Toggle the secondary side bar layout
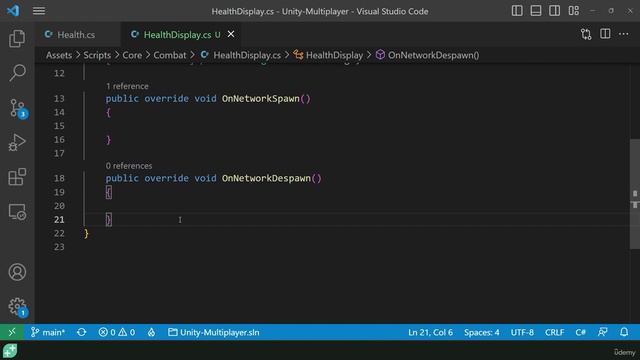Viewport: 640px width, 360px height. click(554, 11)
